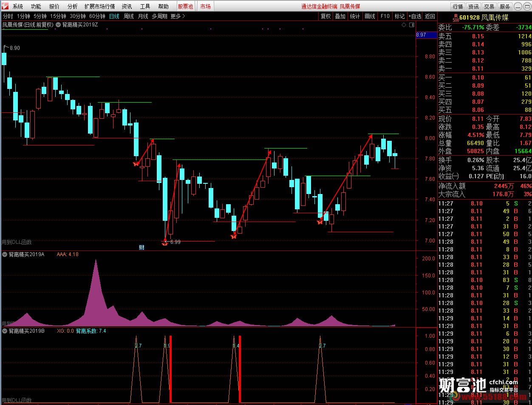Open the 资讯 button at top right
532x405 pixels.
[x=473, y=6]
